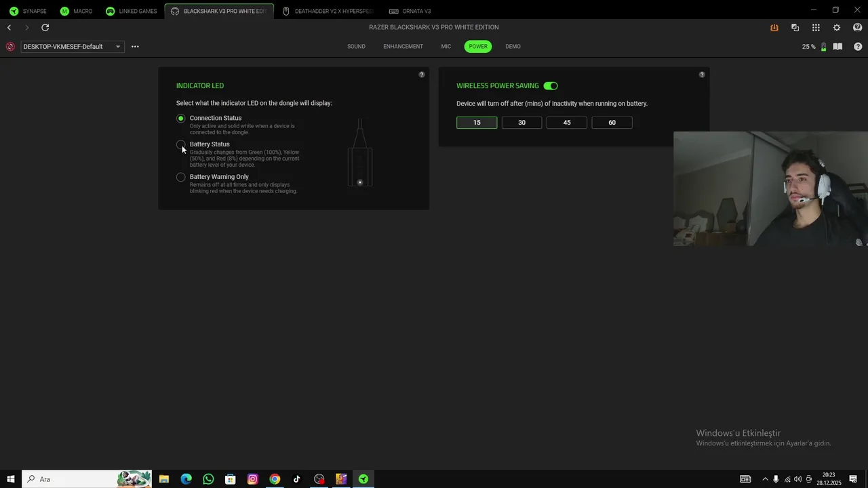Open Microsoft Store from the taskbar

click(x=231, y=479)
